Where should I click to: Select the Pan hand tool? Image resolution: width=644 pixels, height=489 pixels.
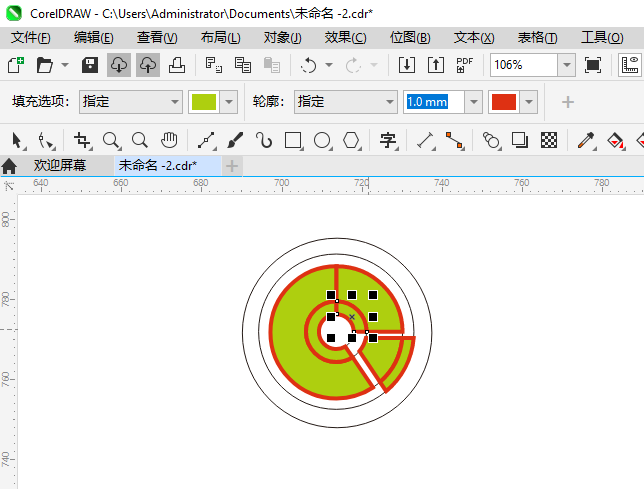tap(169, 140)
